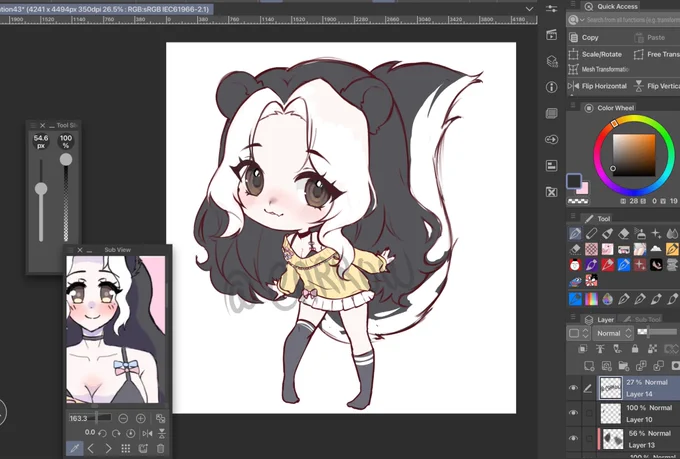The width and height of the screenshot is (680, 459).
Task: Select the white cloud brush icon
Action: pyautogui.click(x=656, y=249)
